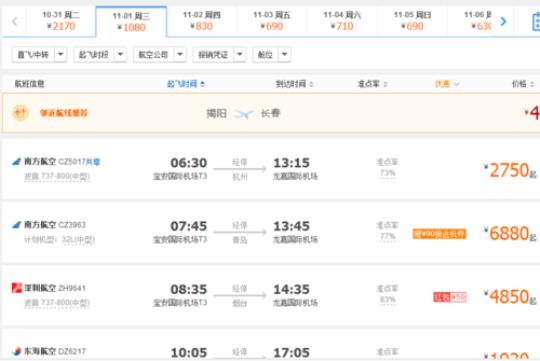Click 长春 city in recommendation banner

coord(270,113)
